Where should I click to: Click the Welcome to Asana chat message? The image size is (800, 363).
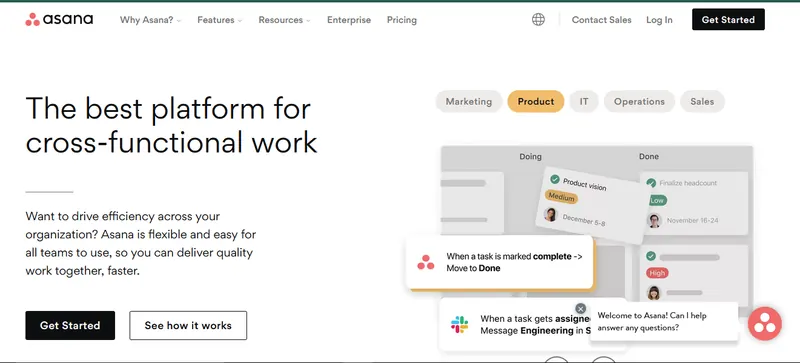point(664,322)
